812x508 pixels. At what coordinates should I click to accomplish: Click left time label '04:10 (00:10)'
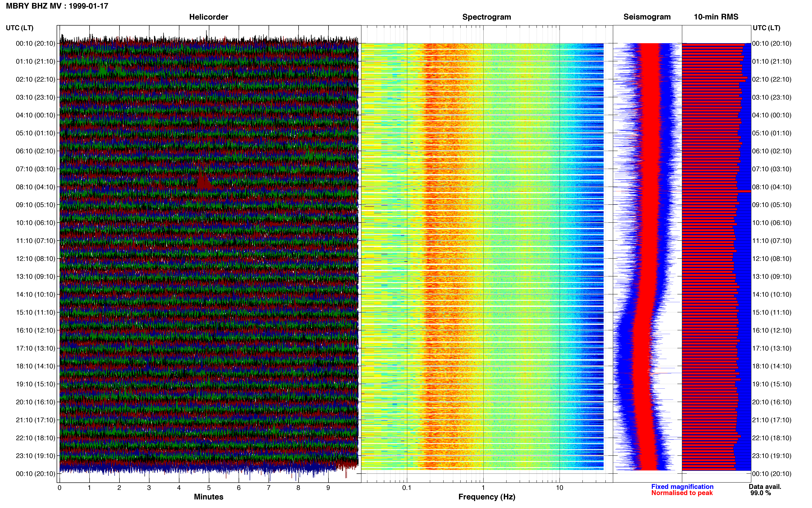point(36,115)
